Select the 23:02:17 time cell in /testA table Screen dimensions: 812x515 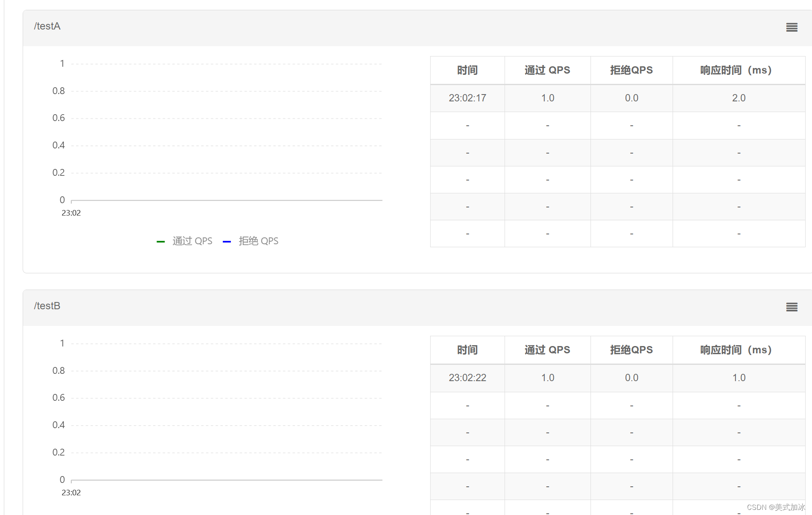pos(467,98)
